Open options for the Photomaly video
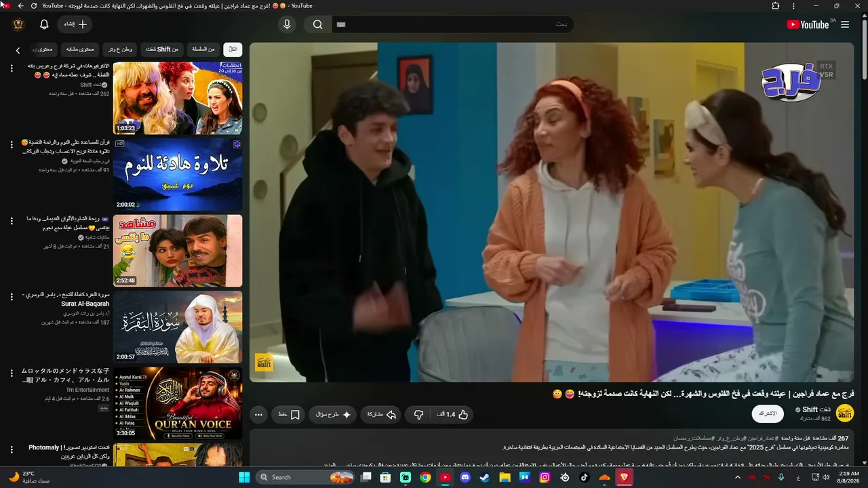Image resolution: width=868 pixels, height=488 pixels. 12,449
